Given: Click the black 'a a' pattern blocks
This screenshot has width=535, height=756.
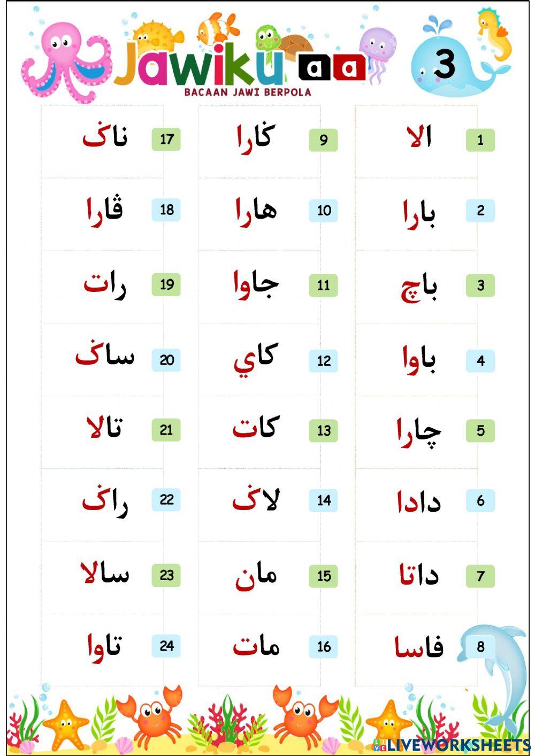Looking at the screenshot, I should (332, 68).
